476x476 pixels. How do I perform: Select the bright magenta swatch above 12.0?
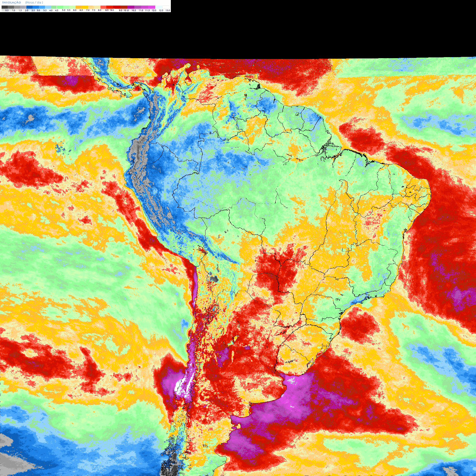tap(152, 7)
